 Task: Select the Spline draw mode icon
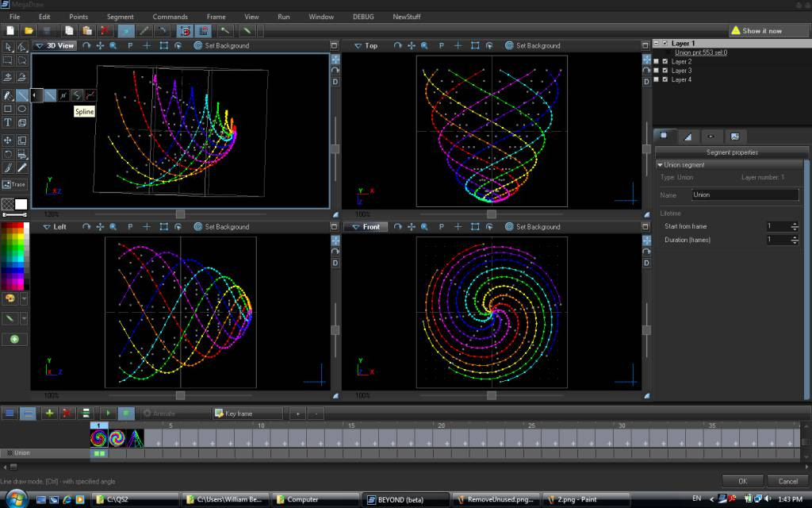[77, 95]
